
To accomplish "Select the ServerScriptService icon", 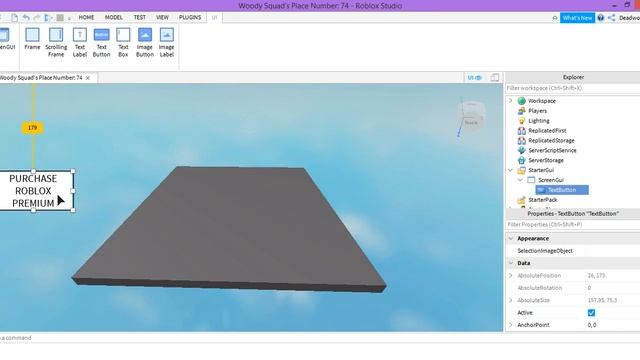I will (521, 150).
